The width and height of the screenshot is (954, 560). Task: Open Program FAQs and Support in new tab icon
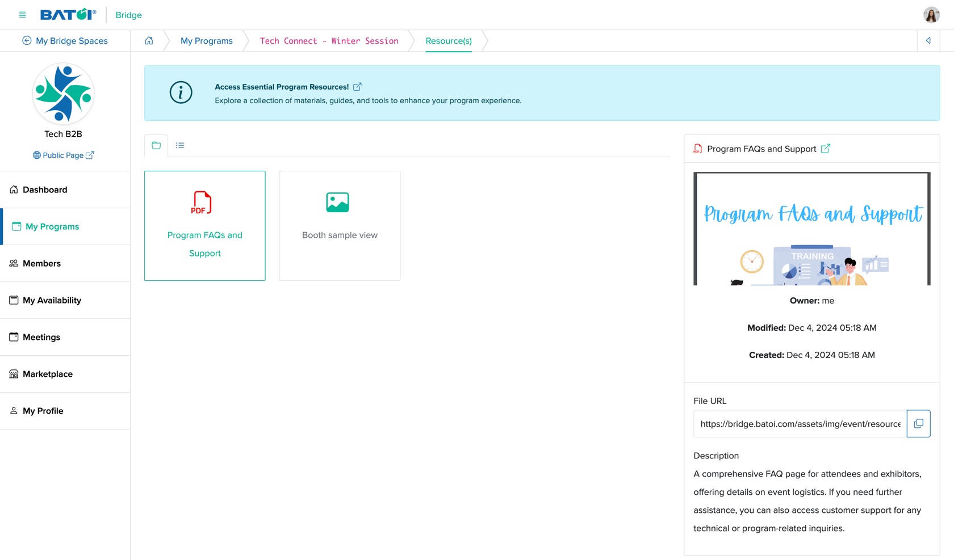pos(826,149)
